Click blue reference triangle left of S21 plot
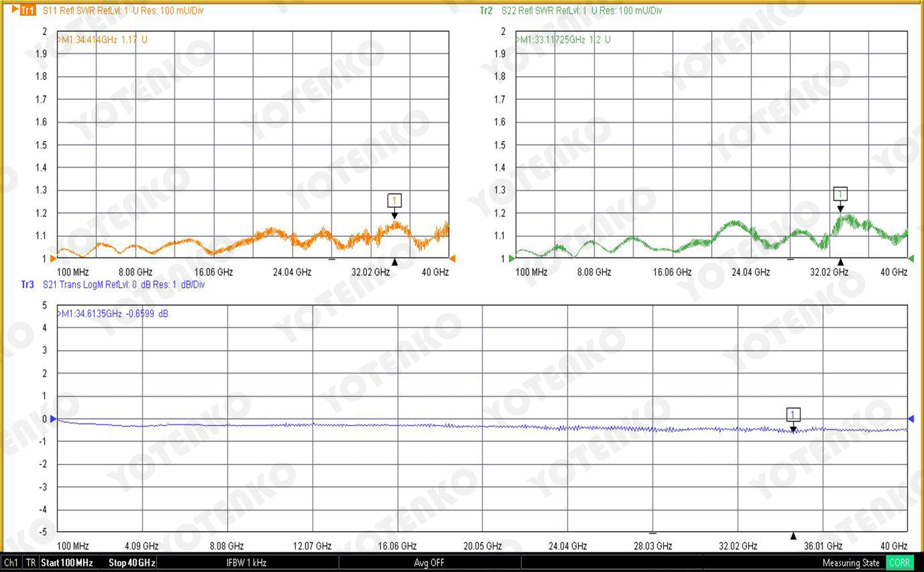This screenshot has height=572, width=924. pos(54,419)
